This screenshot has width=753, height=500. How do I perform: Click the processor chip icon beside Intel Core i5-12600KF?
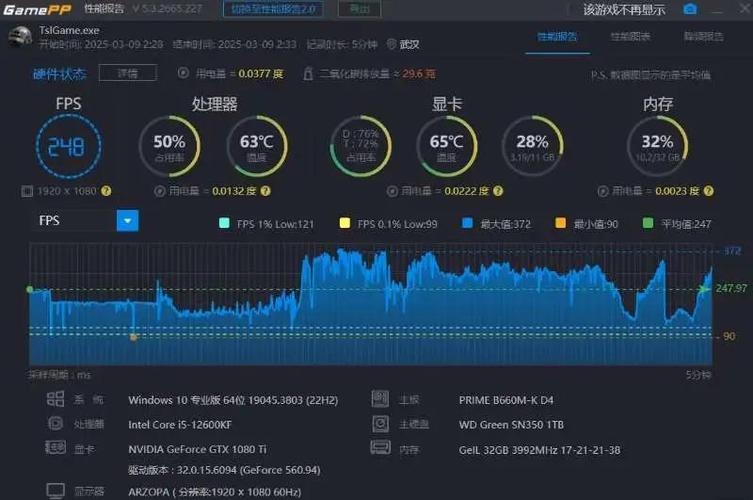pyautogui.click(x=55, y=424)
